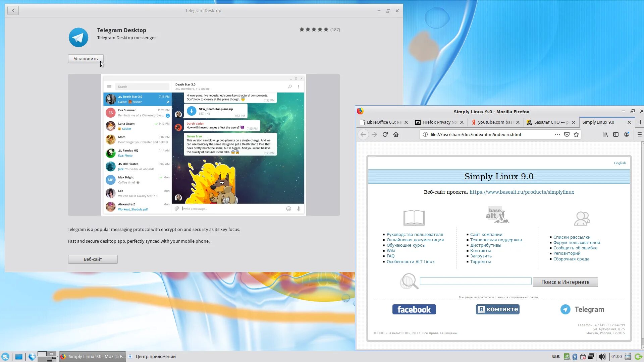Click the site information icon in URL bar
644x362 pixels.
coord(425,134)
